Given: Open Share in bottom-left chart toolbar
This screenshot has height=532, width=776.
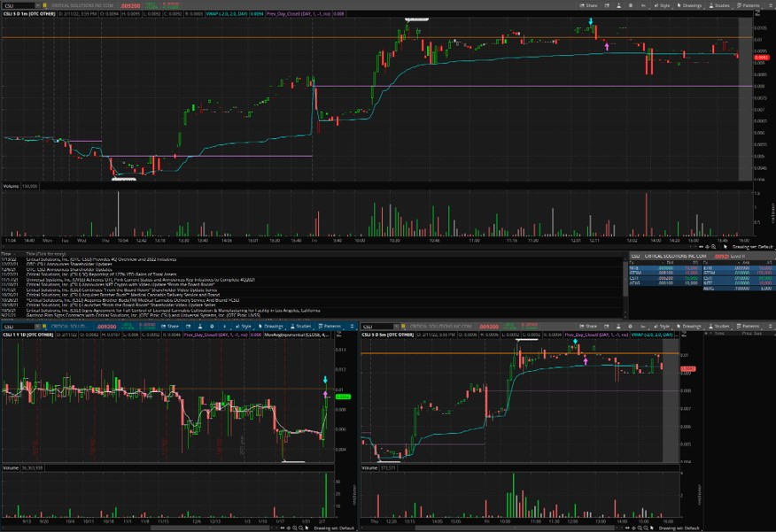Looking at the screenshot, I should pyautogui.click(x=169, y=327).
